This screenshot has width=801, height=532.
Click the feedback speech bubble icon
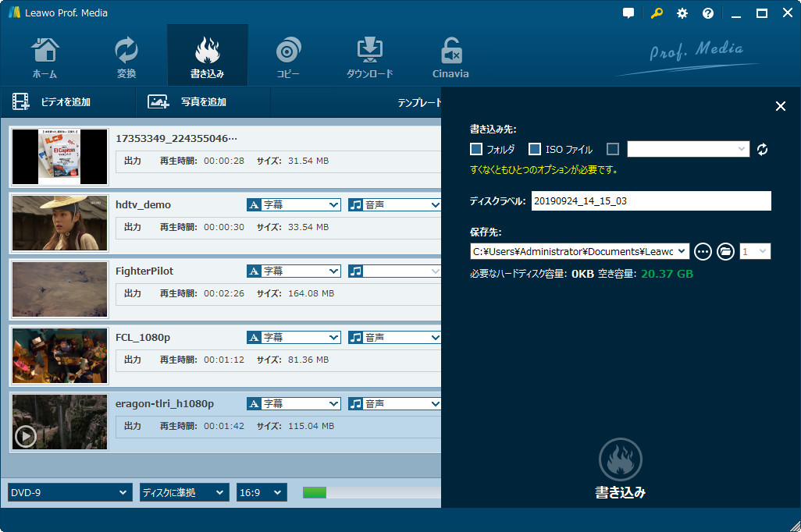coord(628,13)
